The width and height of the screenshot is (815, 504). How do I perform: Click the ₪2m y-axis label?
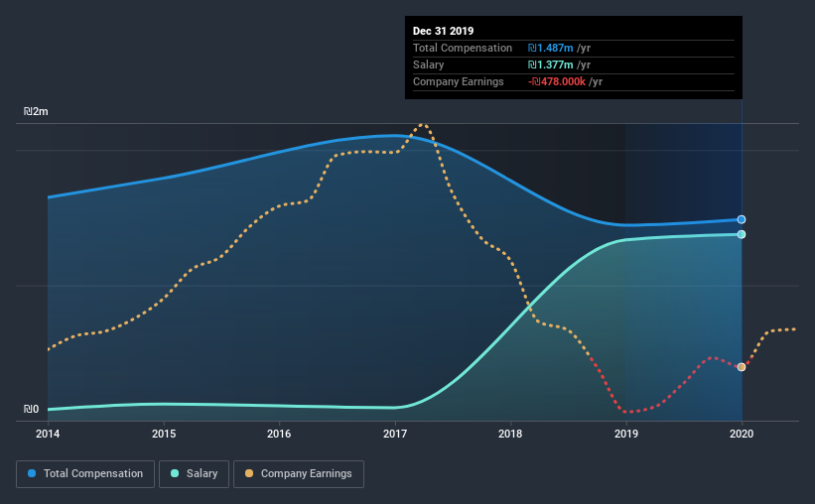point(36,112)
